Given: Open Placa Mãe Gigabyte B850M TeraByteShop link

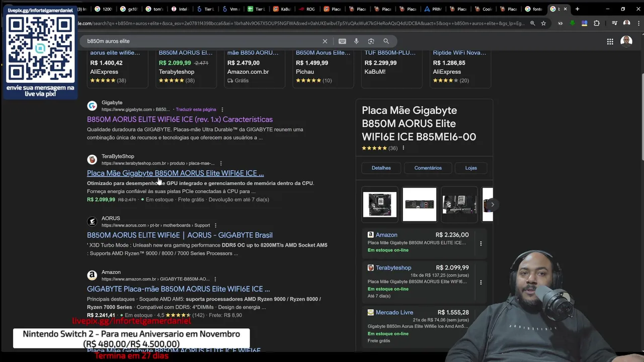Looking at the screenshot, I should pos(175,173).
